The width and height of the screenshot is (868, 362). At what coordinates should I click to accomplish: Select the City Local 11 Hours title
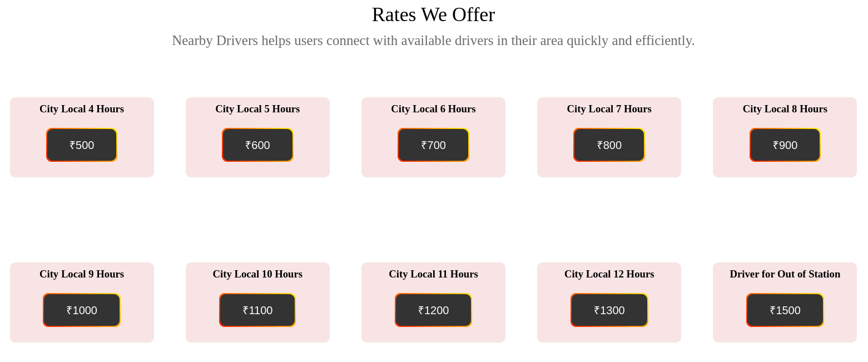point(433,274)
